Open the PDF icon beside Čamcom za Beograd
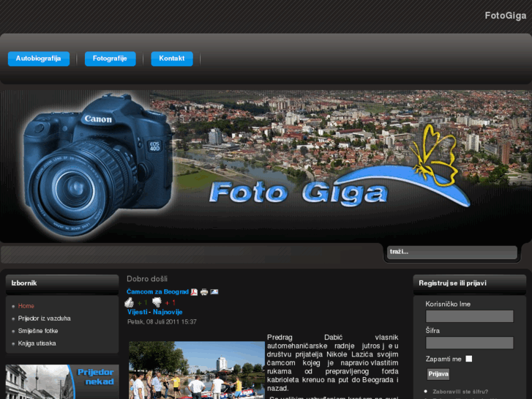The width and height of the screenshot is (532, 399). [194, 292]
